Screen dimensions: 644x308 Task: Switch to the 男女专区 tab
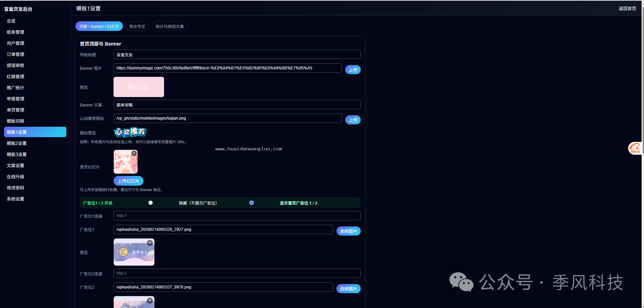point(137,26)
